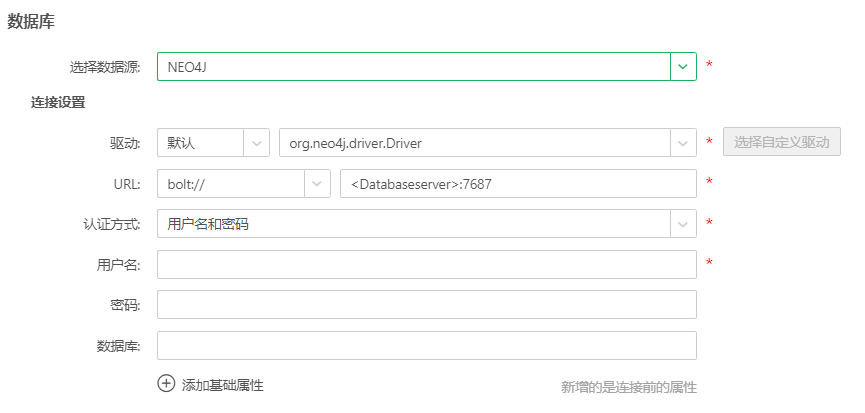Screen dimensions: 865x413
Task: Focus the 密码 input field
Action: click(x=426, y=304)
